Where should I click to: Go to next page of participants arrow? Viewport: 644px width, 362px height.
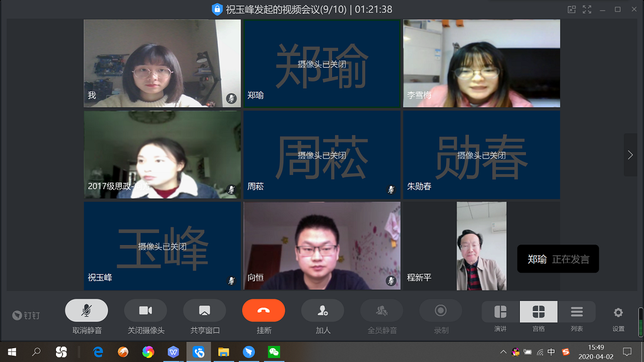point(630,155)
